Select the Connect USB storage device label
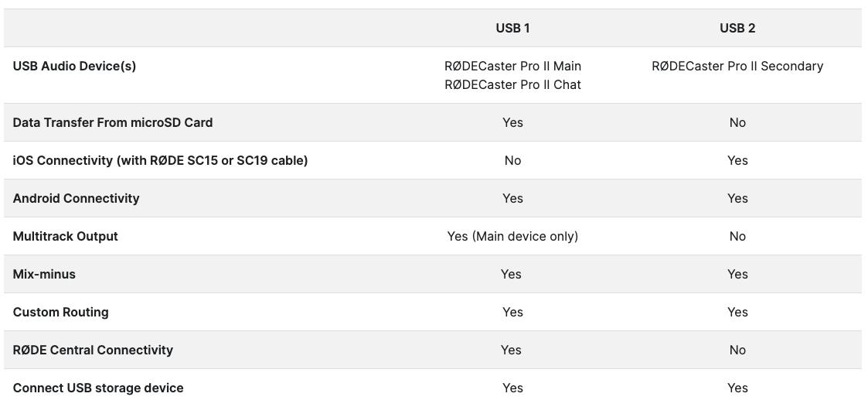Viewport: 868px width, 407px height. (98, 388)
